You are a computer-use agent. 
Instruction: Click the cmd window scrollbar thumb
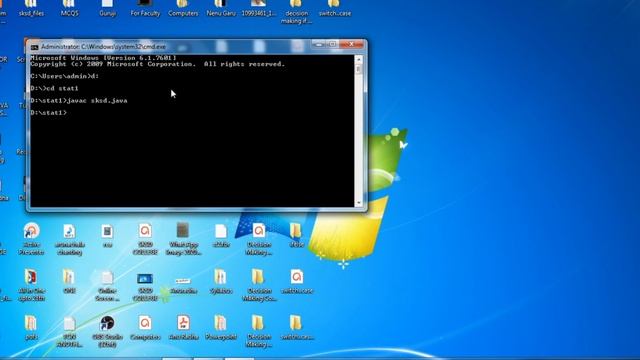359,70
